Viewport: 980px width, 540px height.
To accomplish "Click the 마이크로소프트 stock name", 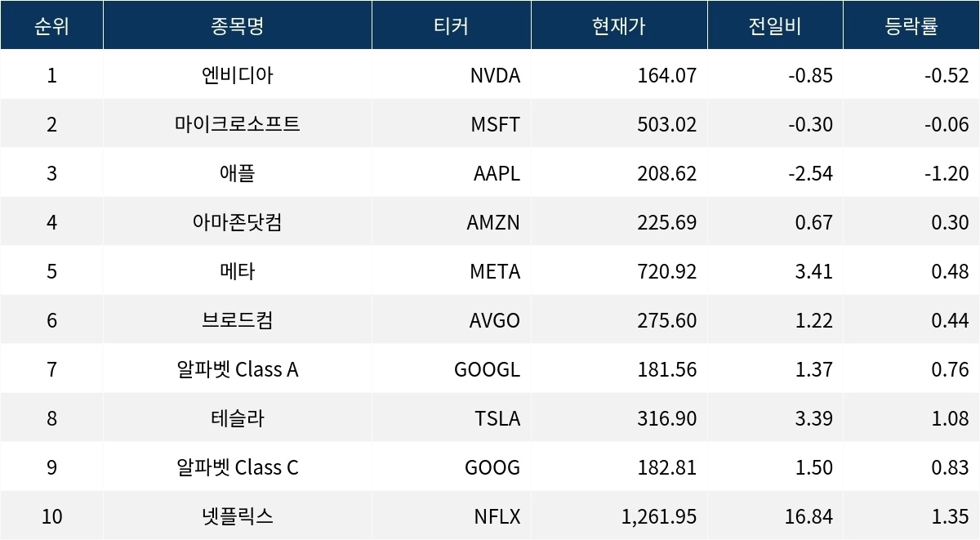I will point(237,124).
